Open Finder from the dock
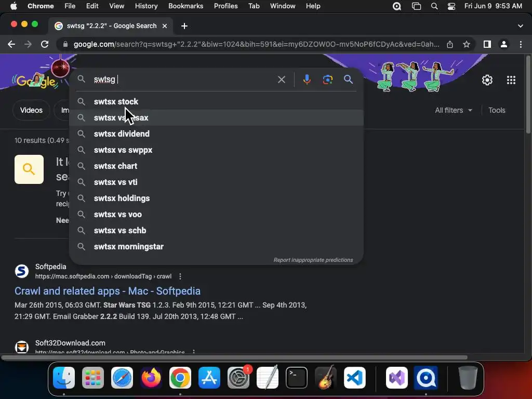Image resolution: width=532 pixels, height=399 pixels. [64, 378]
